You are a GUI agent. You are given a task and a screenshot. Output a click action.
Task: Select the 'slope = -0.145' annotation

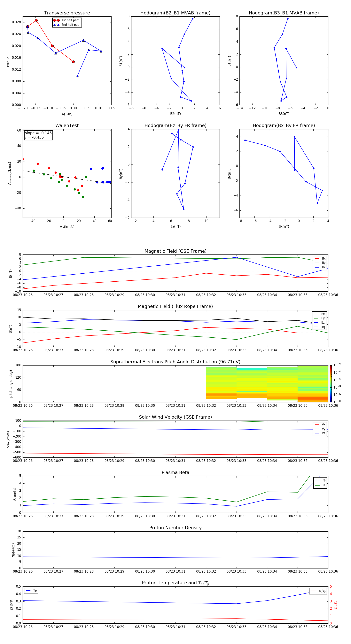pos(38,133)
